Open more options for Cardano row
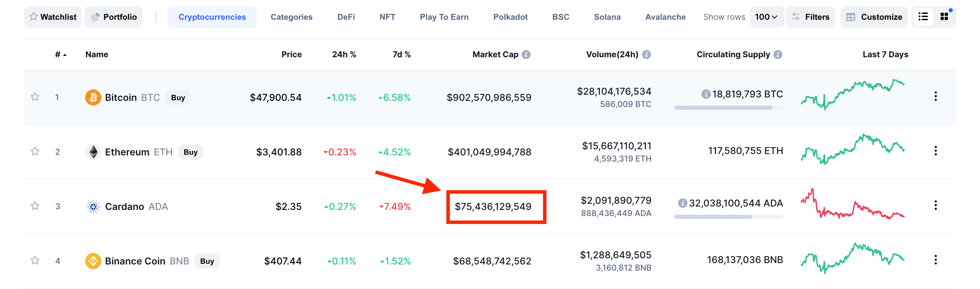 point(935,206)
